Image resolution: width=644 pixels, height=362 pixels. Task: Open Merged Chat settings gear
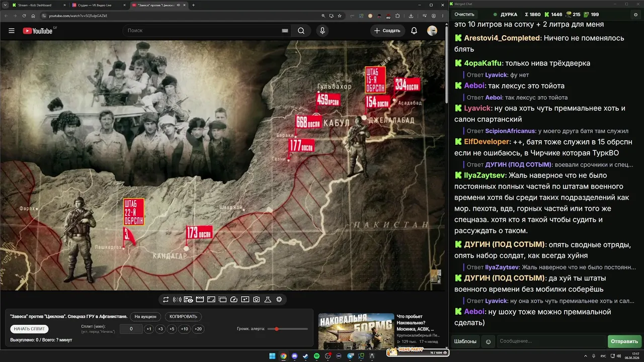click(x=636, y=15)
